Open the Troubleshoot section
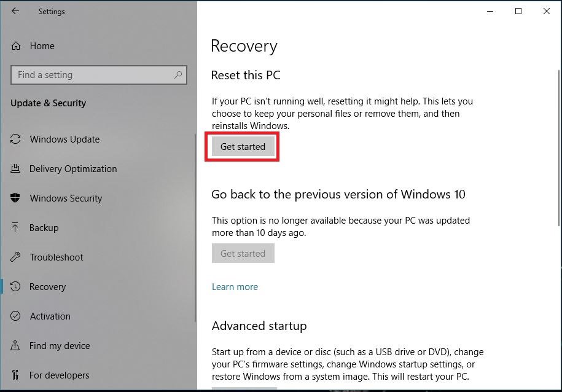The width and height of the screenshot is (562, 392). [57, 257]
